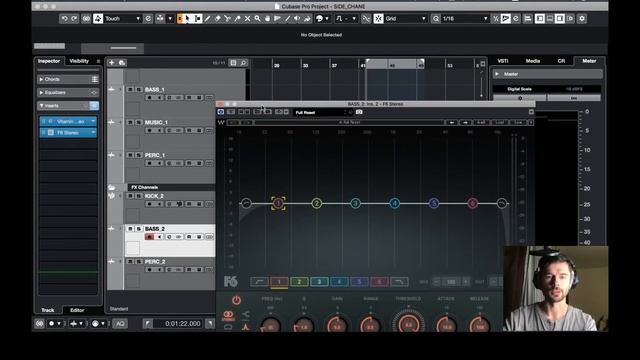Select the Erase tool

(x=218, y=19)
